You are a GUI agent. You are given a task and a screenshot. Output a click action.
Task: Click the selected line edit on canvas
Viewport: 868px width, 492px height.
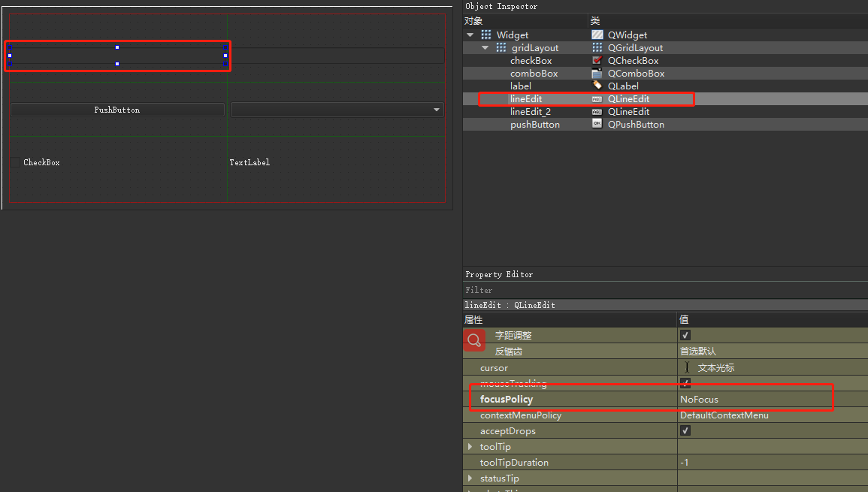point(117,56)
